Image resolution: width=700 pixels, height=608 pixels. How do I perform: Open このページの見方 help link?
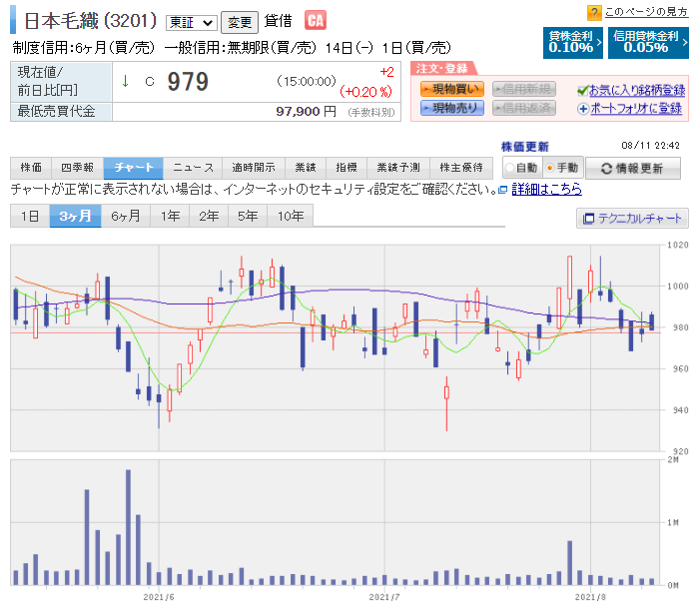(646, 12)
